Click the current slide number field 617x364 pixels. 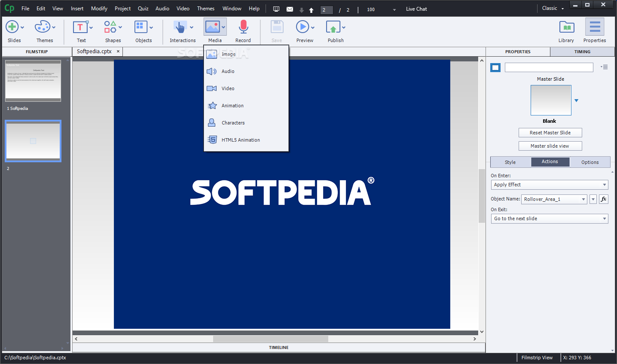tap(327, 10)
